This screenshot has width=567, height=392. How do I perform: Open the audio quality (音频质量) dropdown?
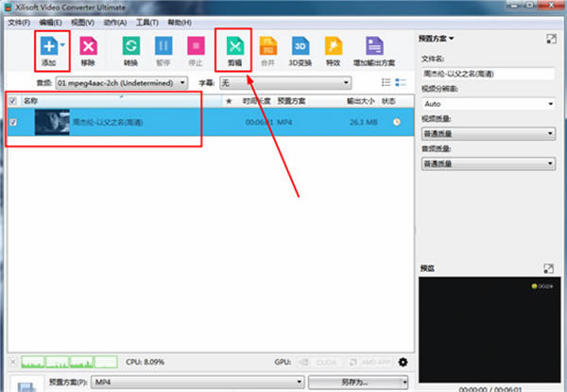(x=489, y=163)
